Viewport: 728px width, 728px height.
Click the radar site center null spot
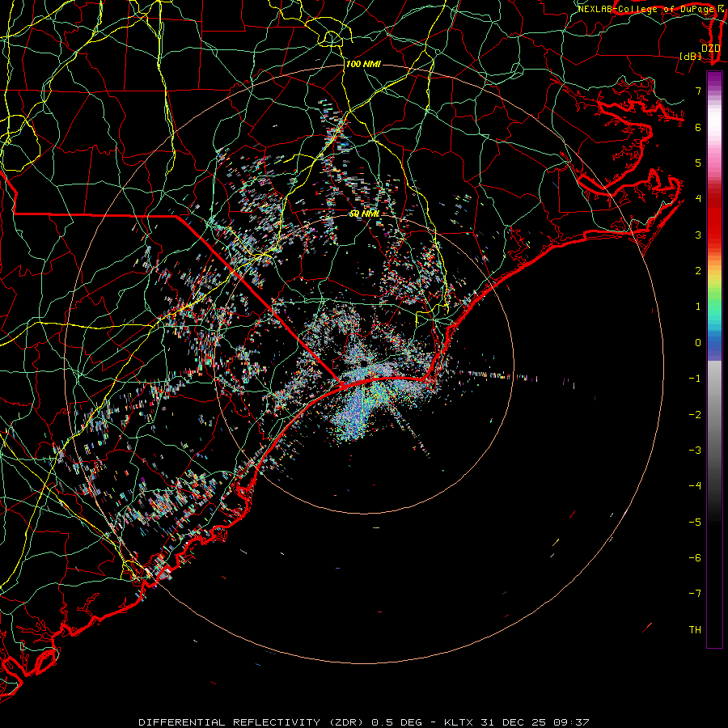(x=363, y=363)
